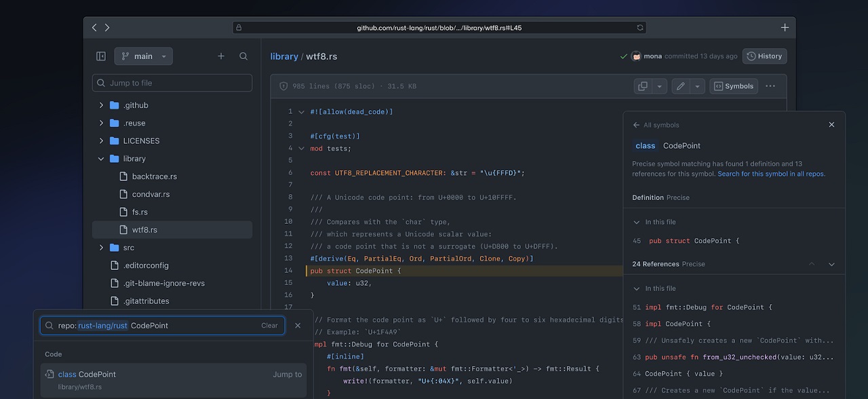Viewport: 868px width, 399px height.
Task: Collapse the 'In this file' definition section
Action: [x=636, y=222]
